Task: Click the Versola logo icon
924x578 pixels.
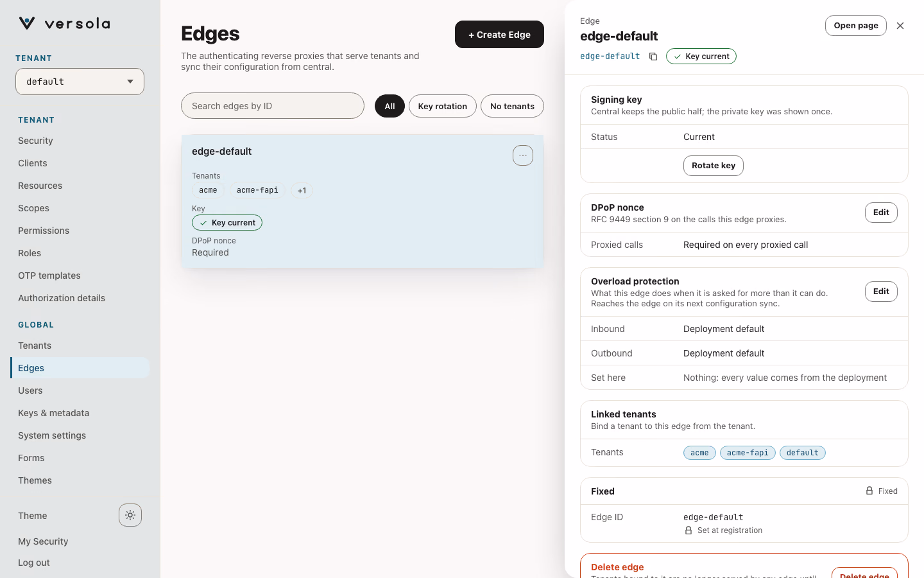Action: click(27, 24)
